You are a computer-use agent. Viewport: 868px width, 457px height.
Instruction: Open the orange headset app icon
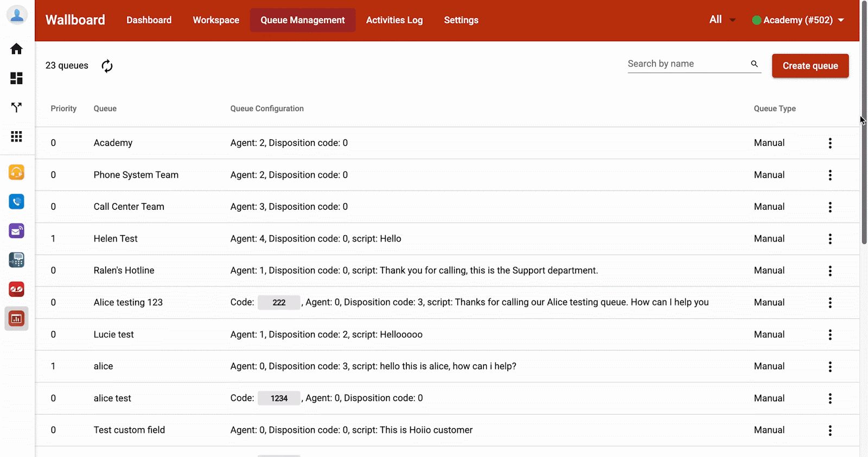click(x=16, y=172)
